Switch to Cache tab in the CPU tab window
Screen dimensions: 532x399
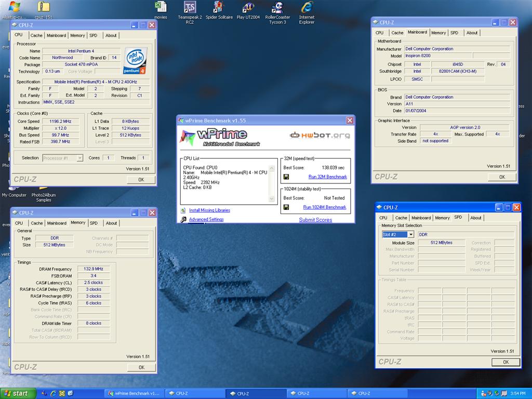coord(36,35)
